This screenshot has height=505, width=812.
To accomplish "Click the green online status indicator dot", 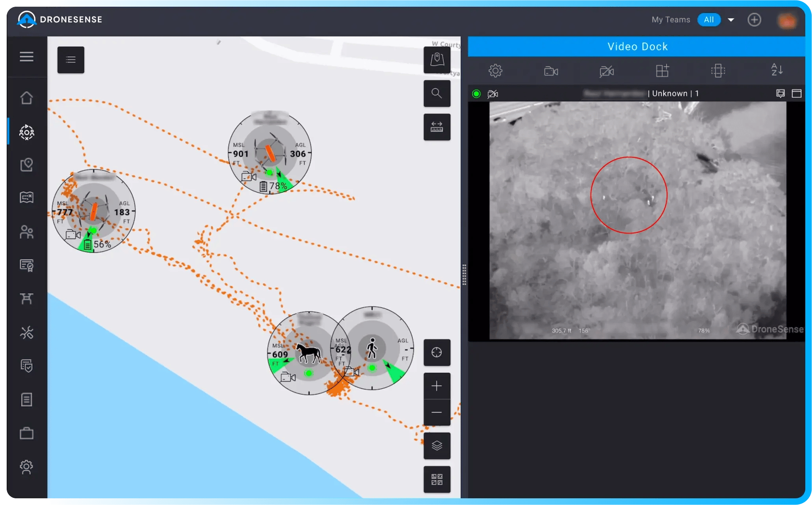I will (478, 94).
